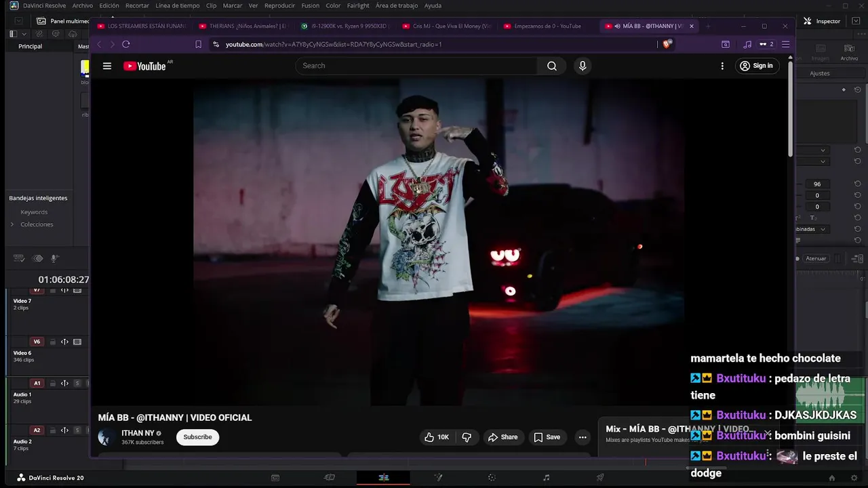Open the Ayuda menu
The height and width of the screenshot is (488, 868).
[433, 5]
